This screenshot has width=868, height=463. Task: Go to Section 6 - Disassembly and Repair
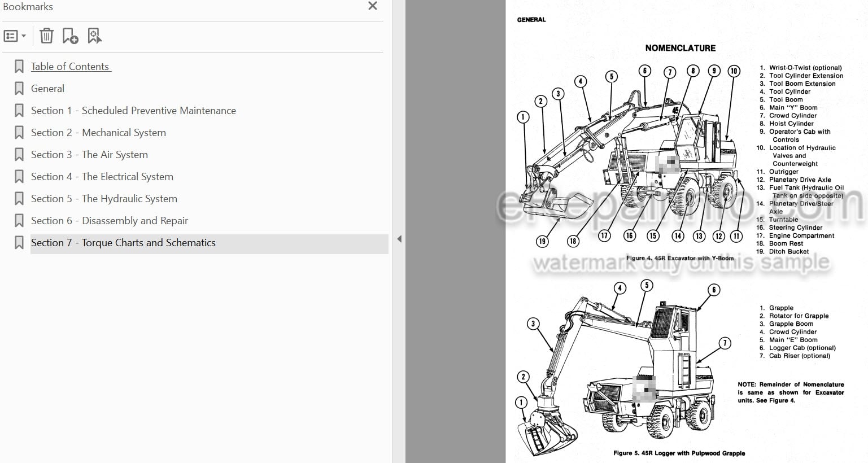click(110, 221)
